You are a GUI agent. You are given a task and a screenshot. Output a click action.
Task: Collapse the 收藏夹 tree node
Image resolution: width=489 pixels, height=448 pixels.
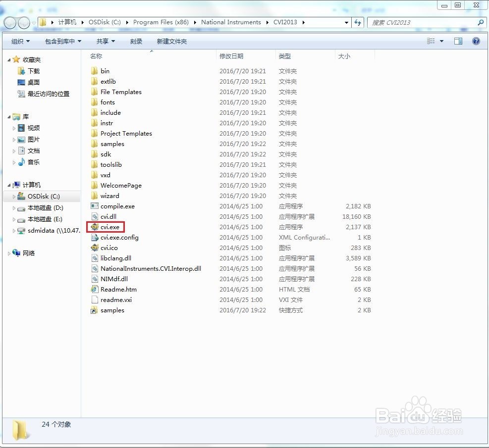(9, 60)
